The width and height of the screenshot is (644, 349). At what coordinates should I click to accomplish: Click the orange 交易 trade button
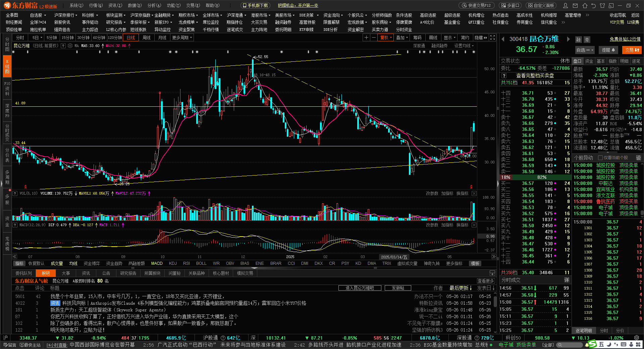[632, 50]
